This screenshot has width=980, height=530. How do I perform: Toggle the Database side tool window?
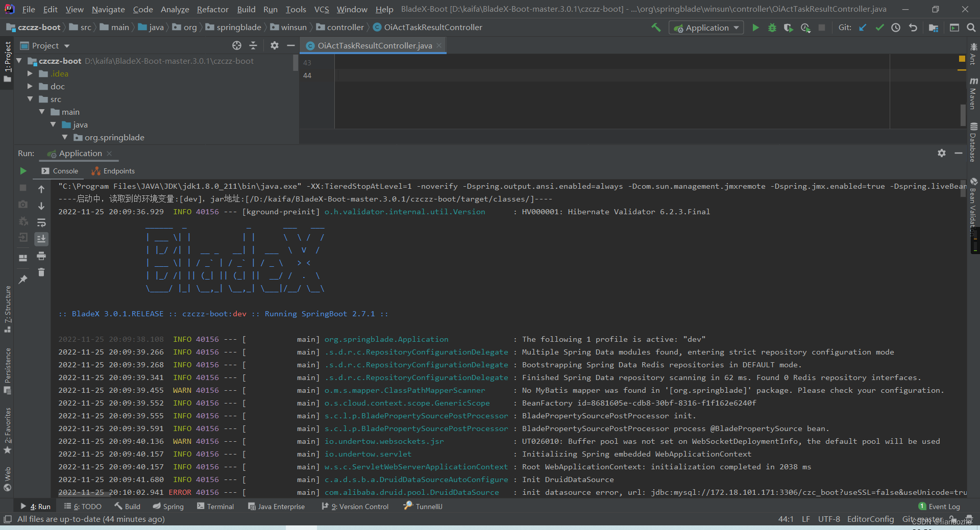coord(973,142)
